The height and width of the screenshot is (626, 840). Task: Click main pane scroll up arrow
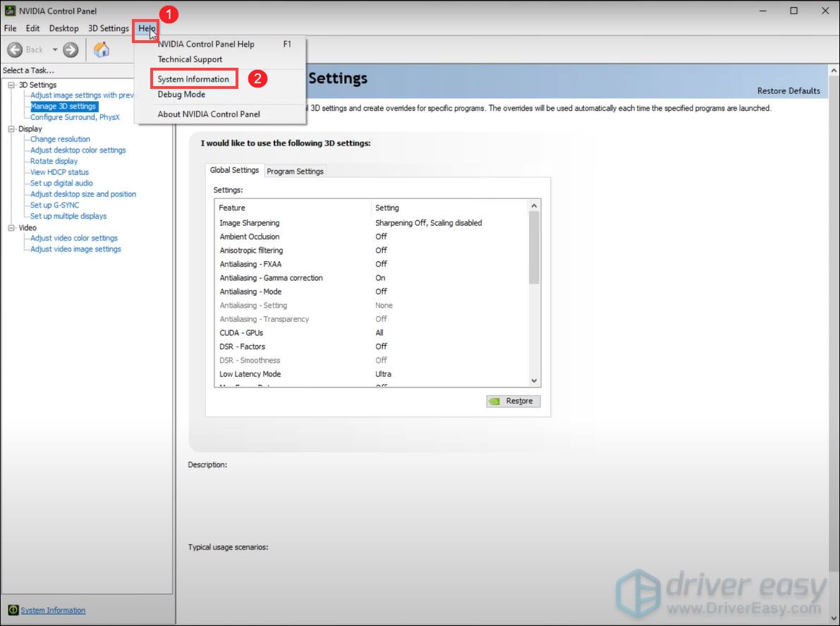[834, 70]
